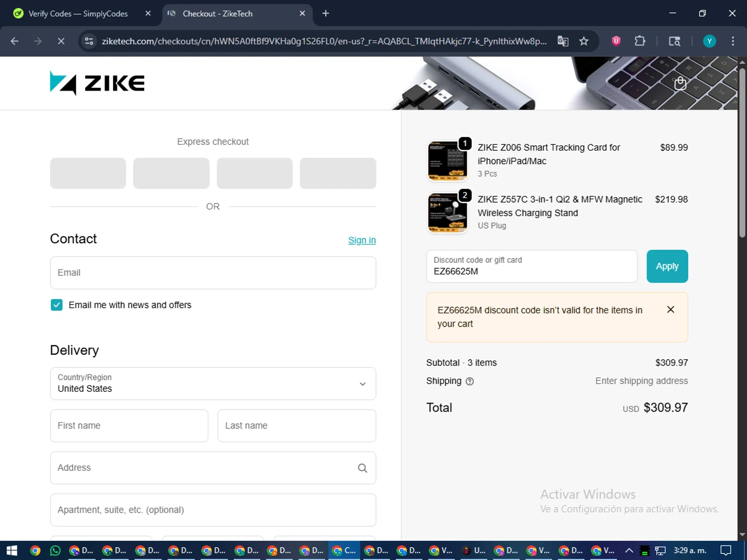The image size is (747, 560).
Task: Open the Windows notification center
Action: click(726, 551)
